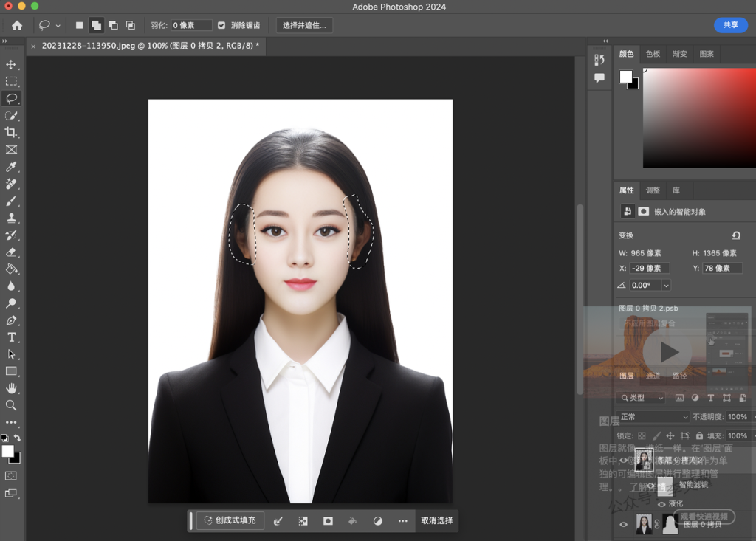This screenshot has height=541, width=756.
Task: Expand the layer filter 类型 dropdown
Action: [641, 398]
